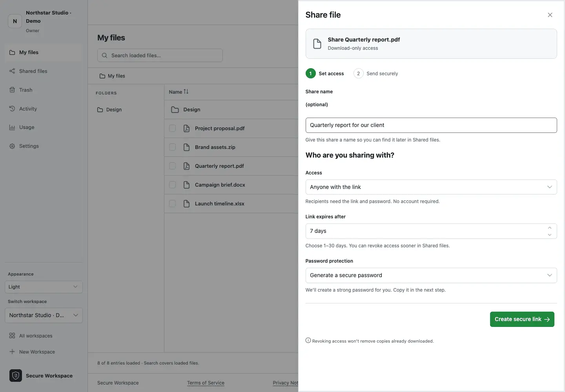Open the Activity menu item
Screen dimensions: 565x392
tap(43, 109)
